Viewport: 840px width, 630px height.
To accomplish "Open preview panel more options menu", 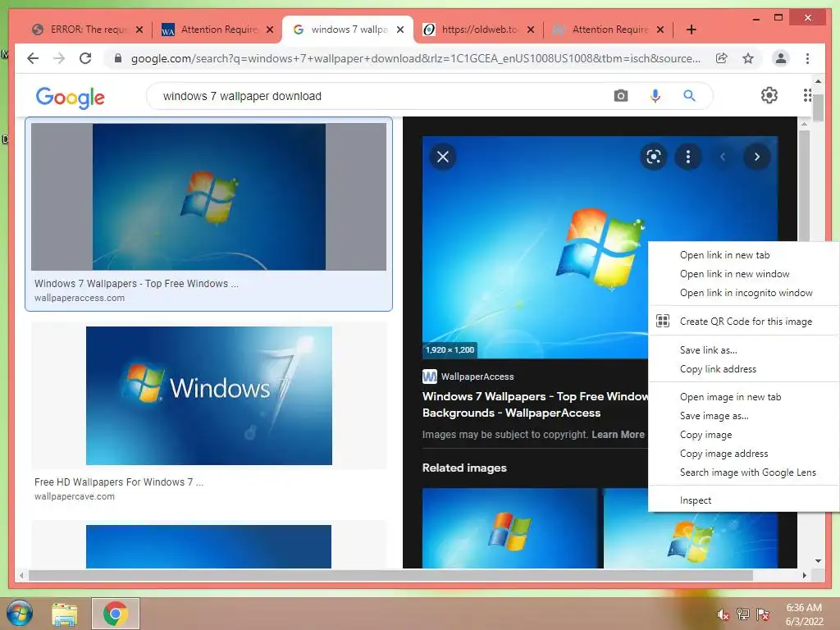I will [x=688, y=157].
